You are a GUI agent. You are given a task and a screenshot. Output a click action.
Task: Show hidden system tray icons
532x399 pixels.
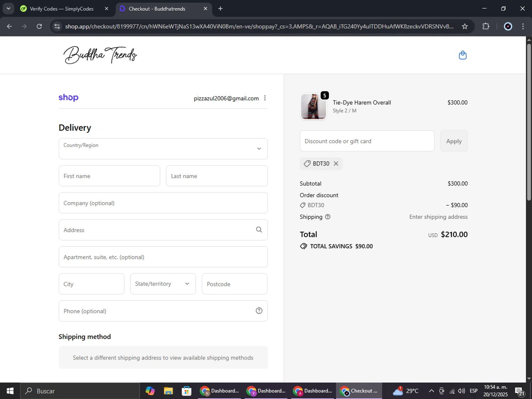click(x=431, y=391)
